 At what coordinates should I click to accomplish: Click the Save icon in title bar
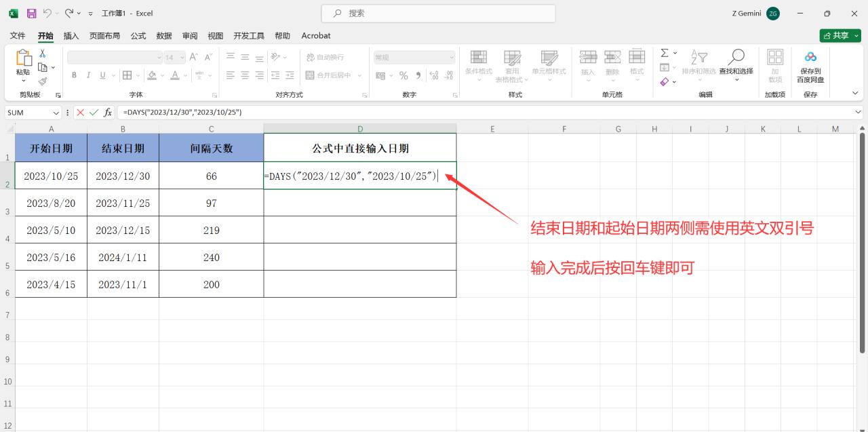point(31,13)
